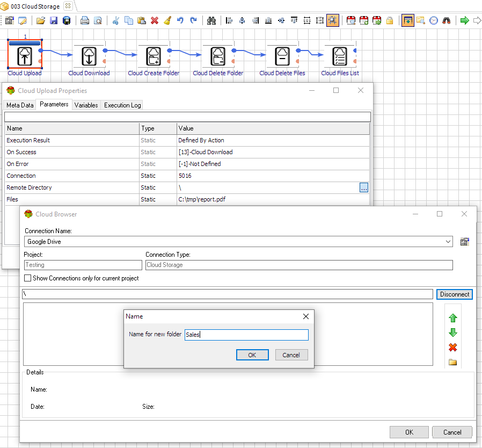Cut selection with the scissors icon
The image size is (482, 448).
[x=115, y=20]
